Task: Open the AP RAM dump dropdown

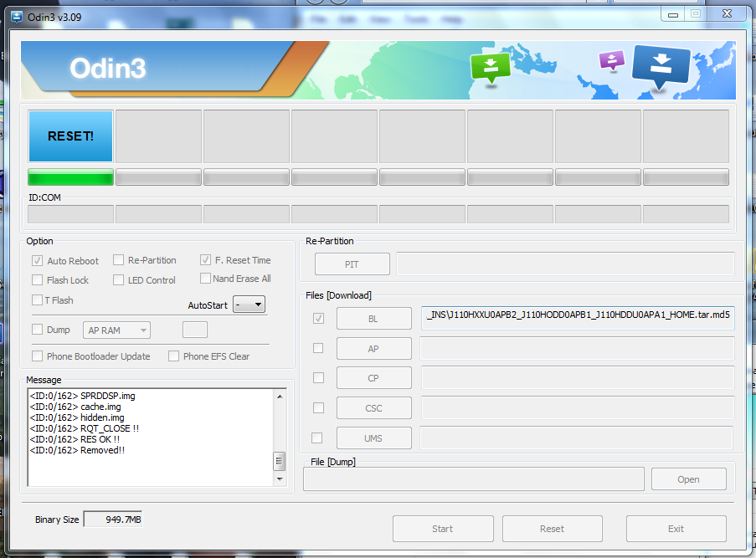Action: click(116, 330)
